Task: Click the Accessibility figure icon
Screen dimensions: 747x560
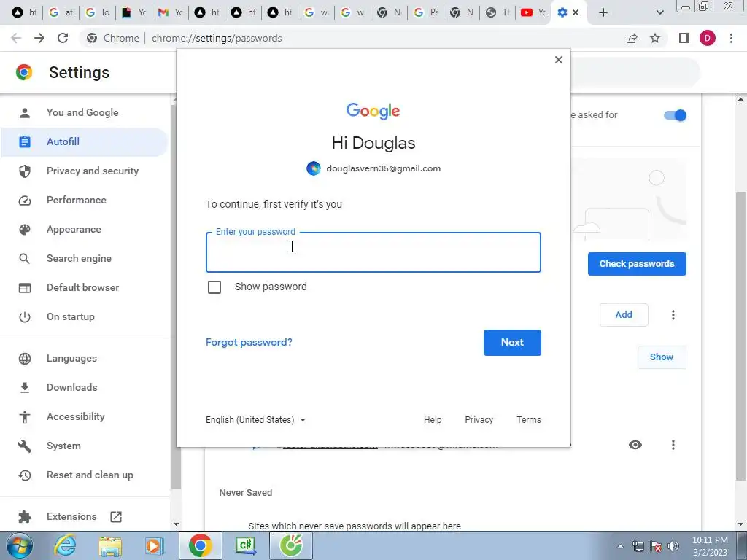Action: click(25, 416)
